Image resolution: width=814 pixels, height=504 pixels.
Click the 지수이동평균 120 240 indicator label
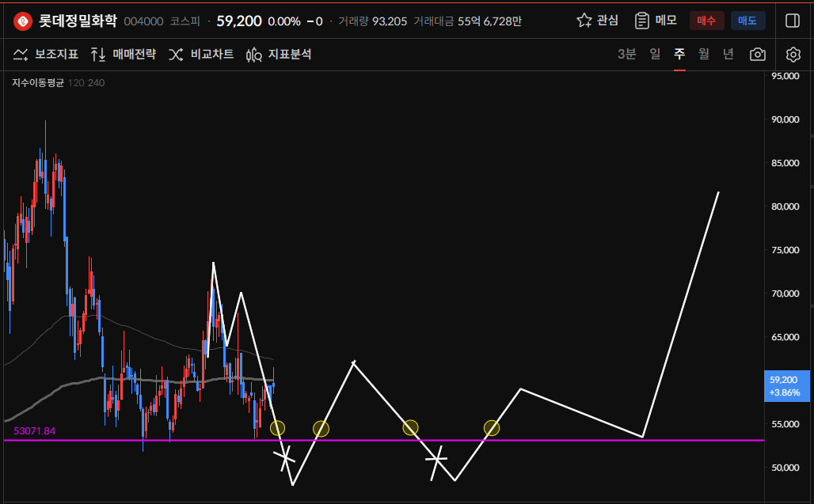(x=58, y=83)
